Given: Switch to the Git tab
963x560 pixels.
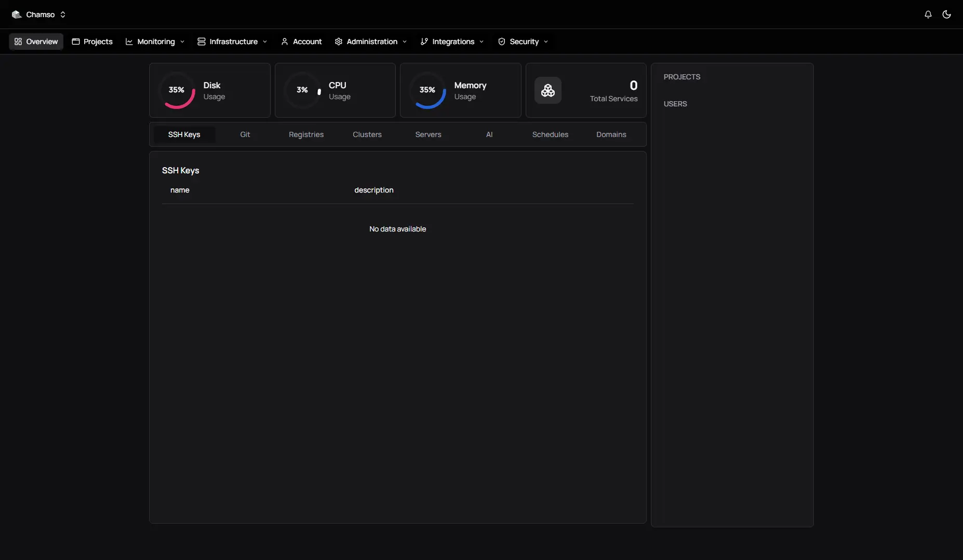Looking at the screenshot, I should 245,134.
